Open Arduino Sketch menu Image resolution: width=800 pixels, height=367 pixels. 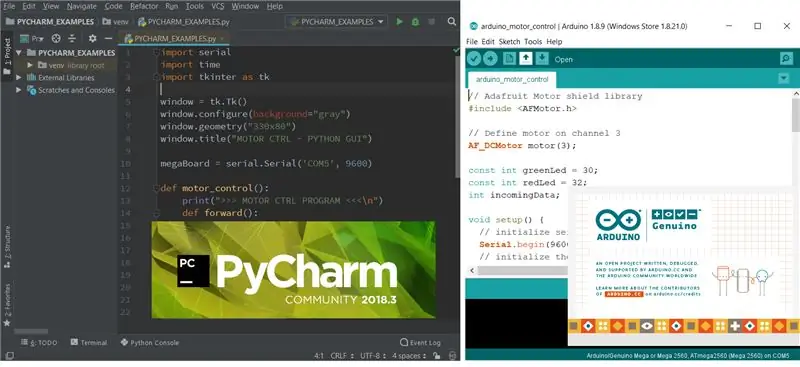[509, 42]
